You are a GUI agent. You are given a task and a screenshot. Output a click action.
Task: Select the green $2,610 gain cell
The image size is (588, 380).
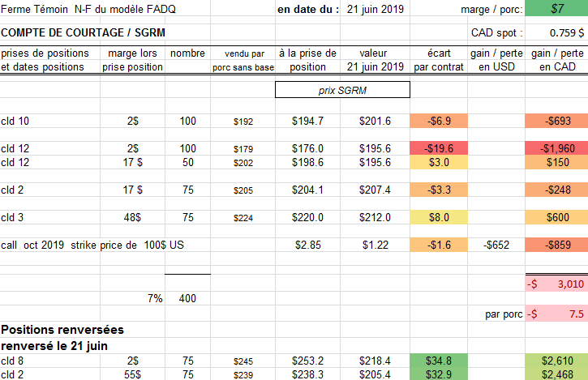click(556, 360)
